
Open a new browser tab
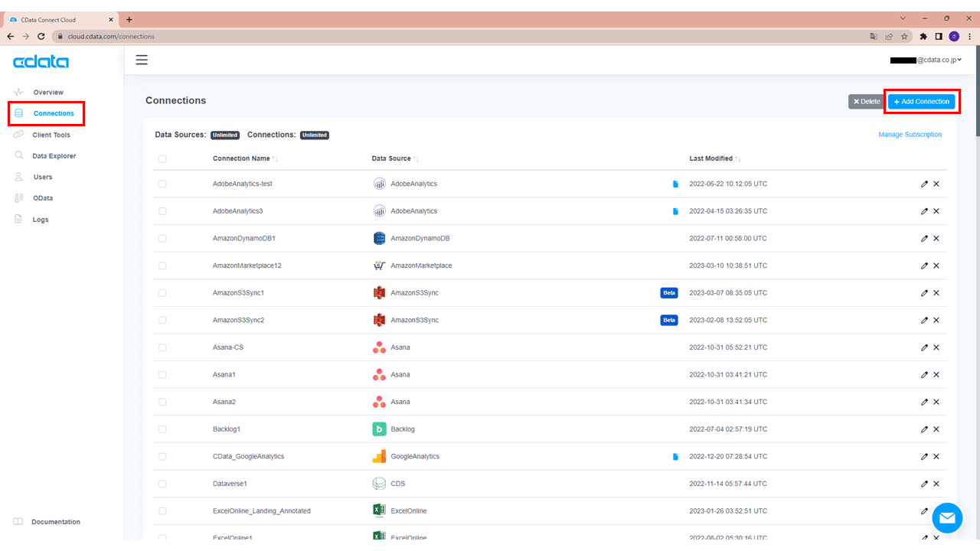(129, 19)
